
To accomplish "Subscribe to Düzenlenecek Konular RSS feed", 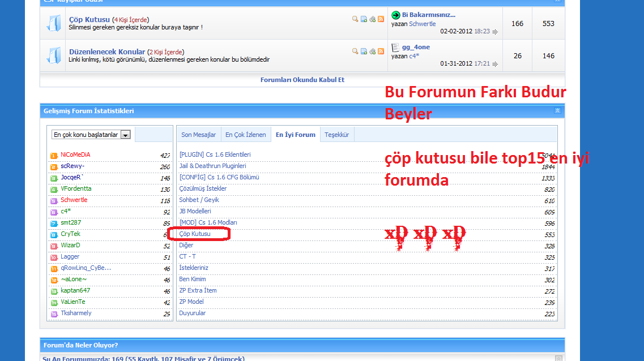I will tap(381, 51).
